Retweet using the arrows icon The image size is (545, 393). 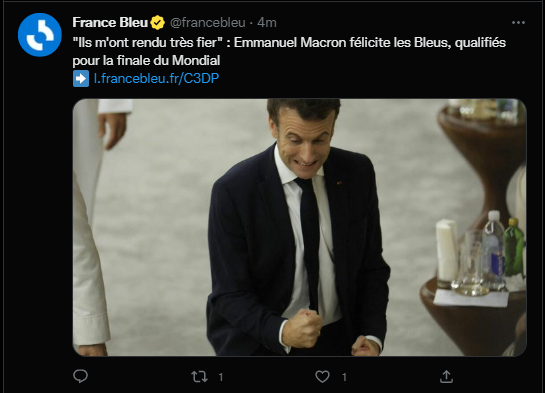[x=200, y=377]
